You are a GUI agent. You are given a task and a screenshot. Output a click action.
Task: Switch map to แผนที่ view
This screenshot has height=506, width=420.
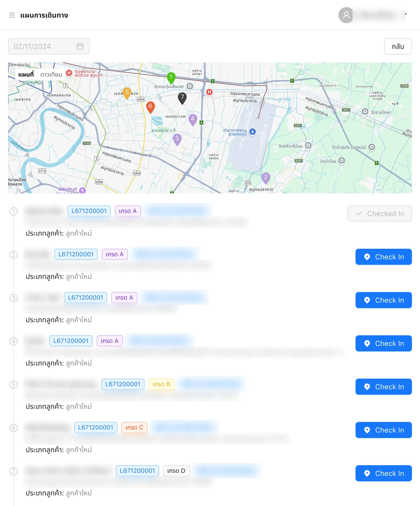pyautogui.click(x=26, y=75)
